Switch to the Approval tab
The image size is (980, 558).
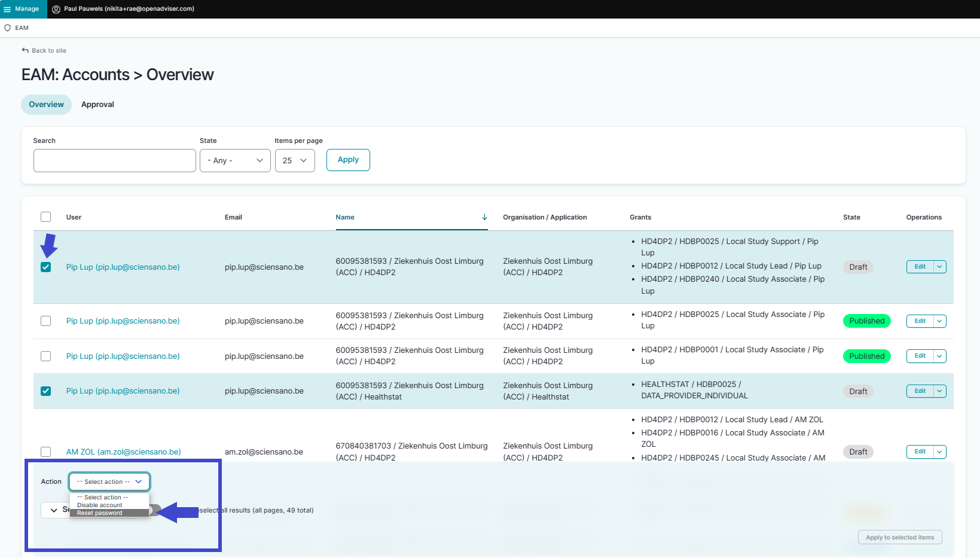[x=97, y=105]
